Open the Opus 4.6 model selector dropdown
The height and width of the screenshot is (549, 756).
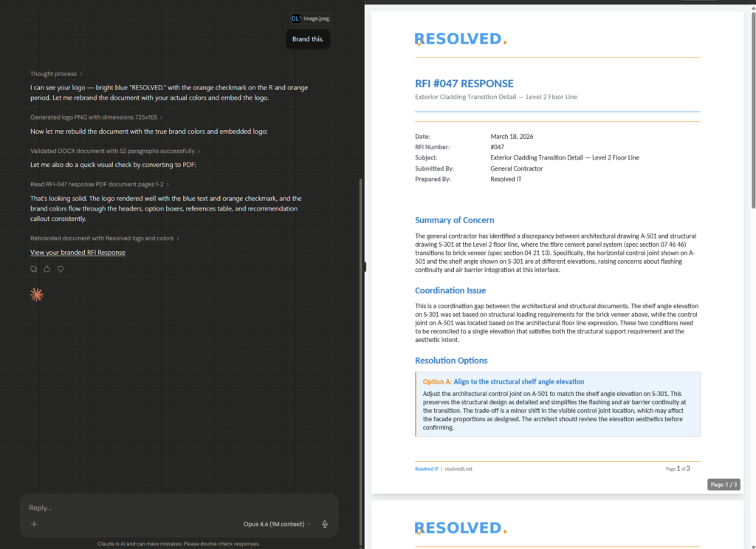tap(277, 524)
